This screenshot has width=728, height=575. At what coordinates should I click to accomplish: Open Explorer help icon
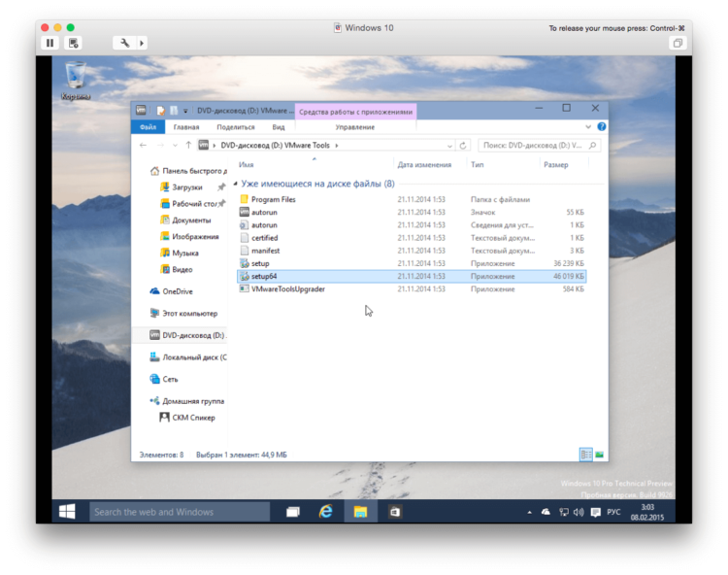(601, 126)
